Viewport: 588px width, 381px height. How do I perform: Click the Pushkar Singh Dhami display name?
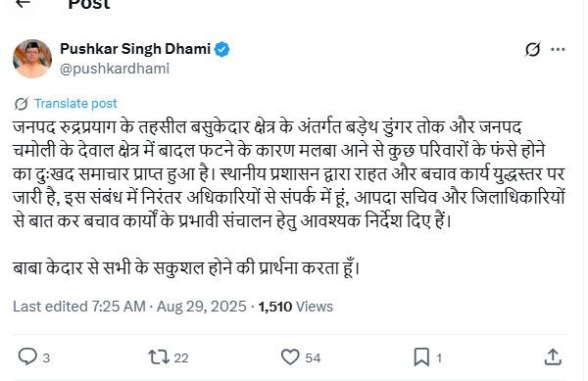135,49
